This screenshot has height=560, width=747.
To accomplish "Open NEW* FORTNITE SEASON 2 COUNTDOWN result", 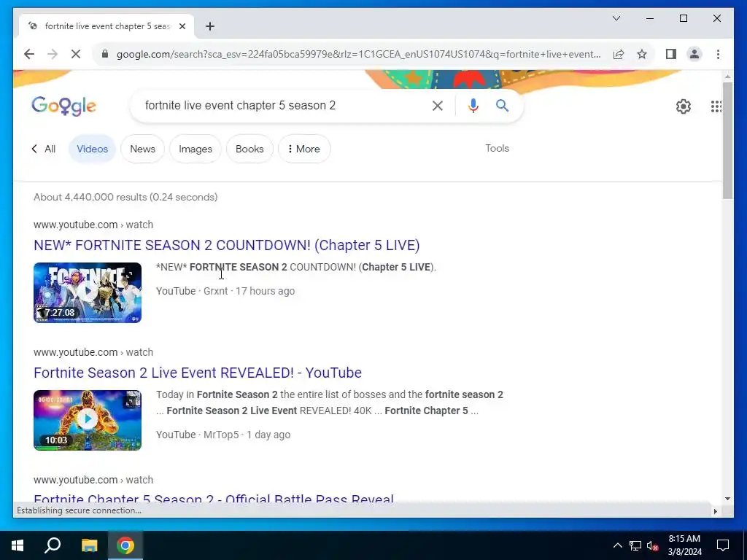I will (226, 245).
